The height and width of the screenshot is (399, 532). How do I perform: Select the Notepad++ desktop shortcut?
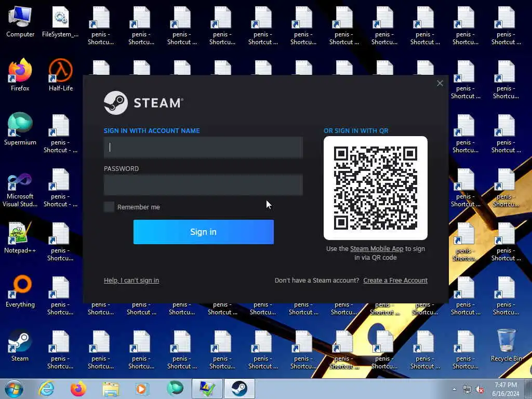[20, 237]
